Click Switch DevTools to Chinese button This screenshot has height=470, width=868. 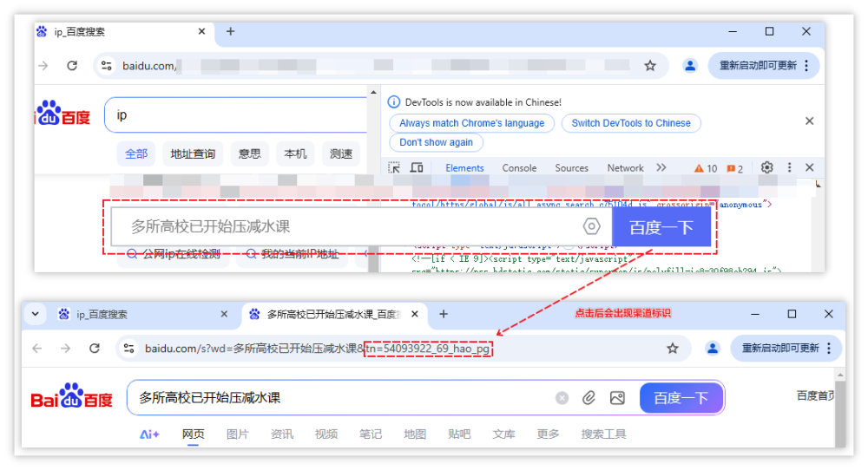(631, 123)
